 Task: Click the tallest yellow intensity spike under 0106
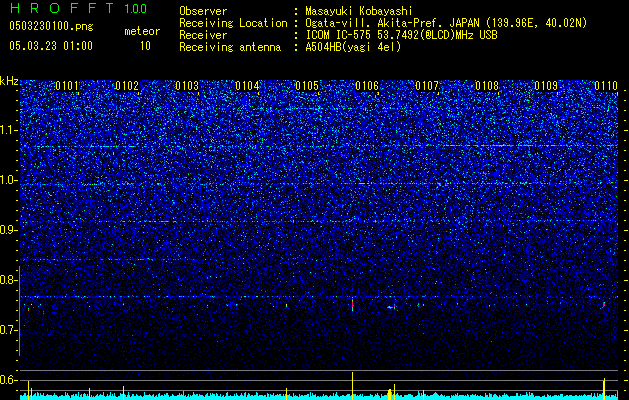(x=353, y=386)
